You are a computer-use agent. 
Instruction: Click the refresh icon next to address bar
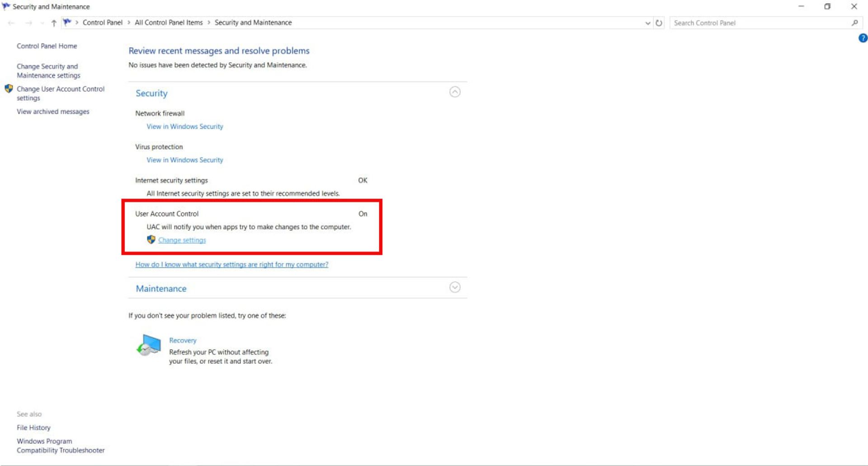click(659, 23)
